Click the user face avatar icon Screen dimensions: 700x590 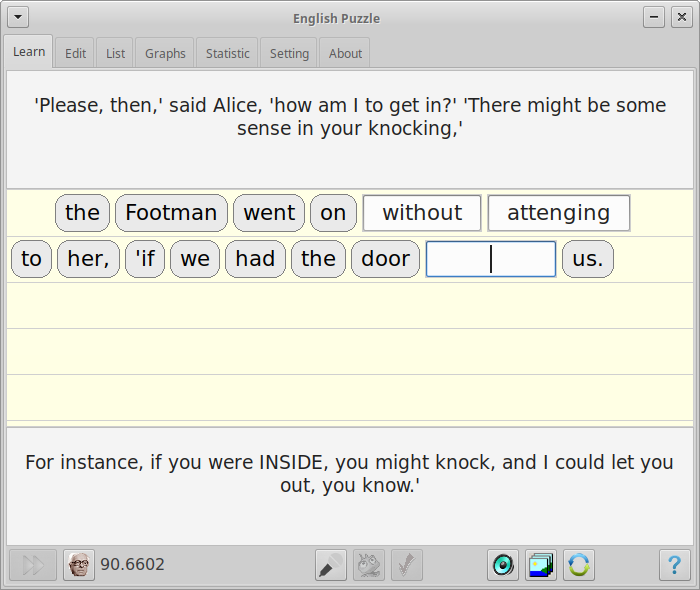pos(79,565)
